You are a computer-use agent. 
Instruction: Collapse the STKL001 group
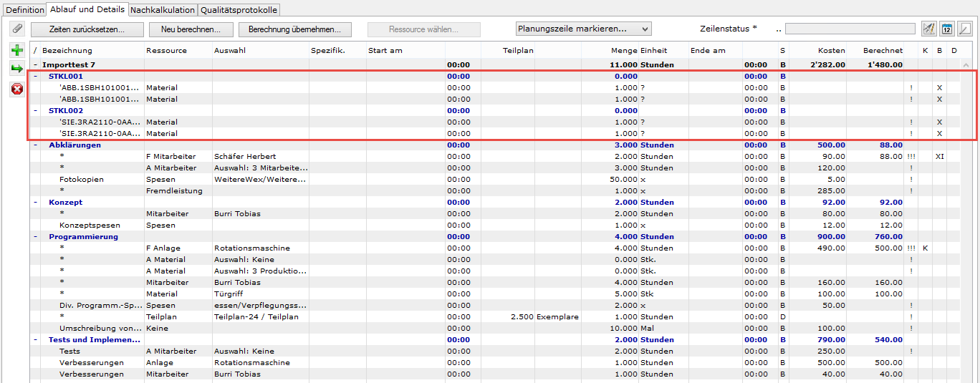tap(36, 76)
